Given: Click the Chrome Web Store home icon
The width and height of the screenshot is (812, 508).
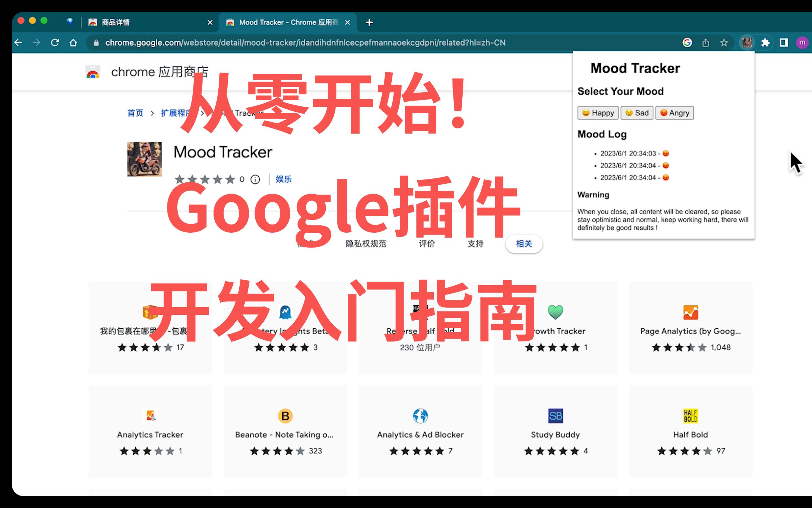Looking at the screenshot, I should 93,71.
